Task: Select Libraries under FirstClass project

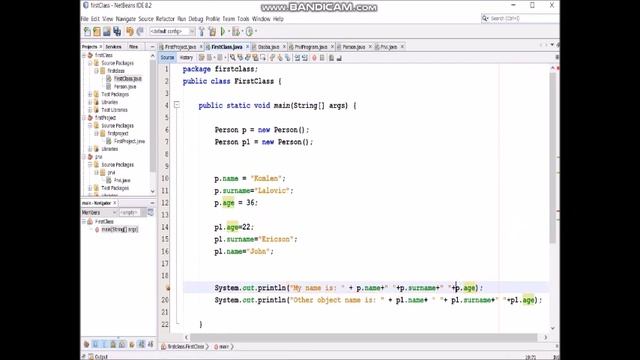Action: click(109, 102)
